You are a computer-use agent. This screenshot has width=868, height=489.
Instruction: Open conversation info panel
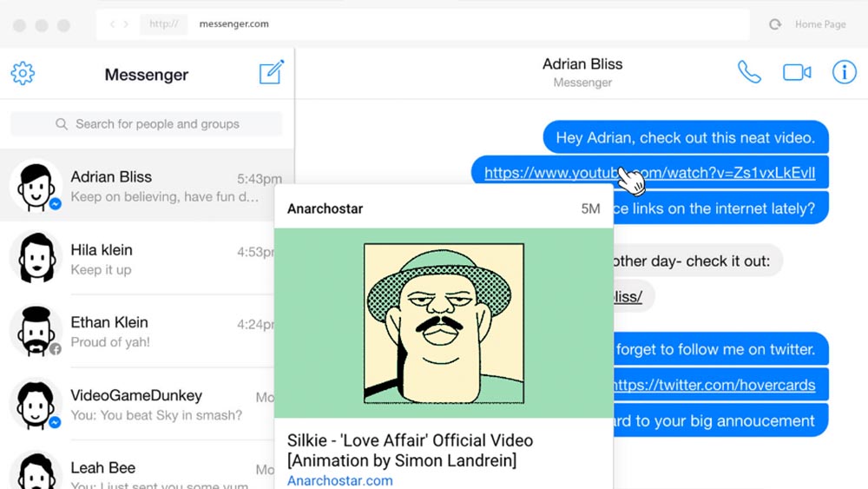844,72
